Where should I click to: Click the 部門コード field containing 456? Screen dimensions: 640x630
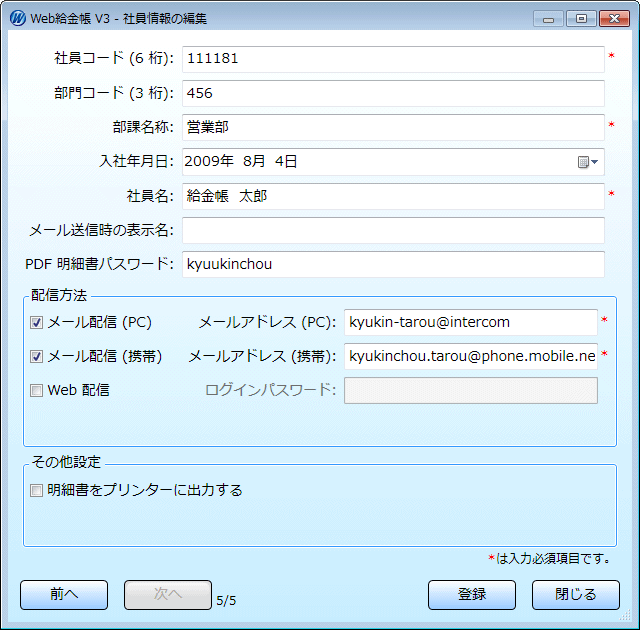pyautogui.click(x=393, y=93)
